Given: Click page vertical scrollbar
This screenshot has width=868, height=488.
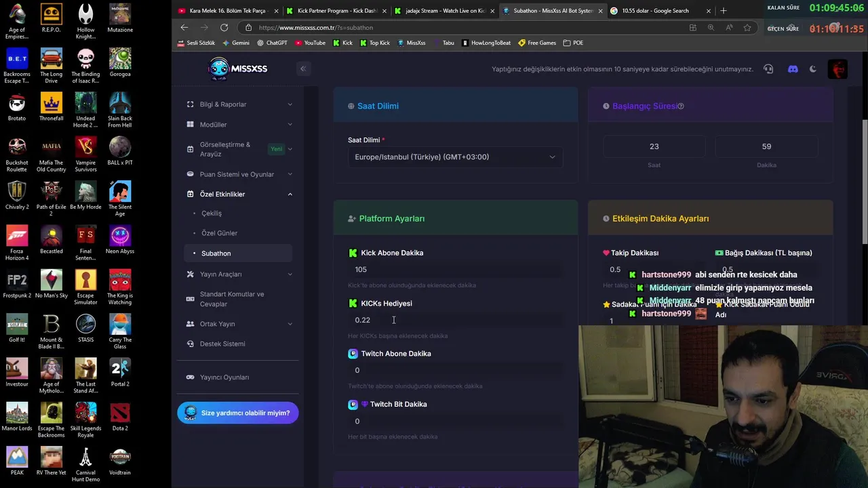Looking at the screenshot, I should (x=864, y=183).
